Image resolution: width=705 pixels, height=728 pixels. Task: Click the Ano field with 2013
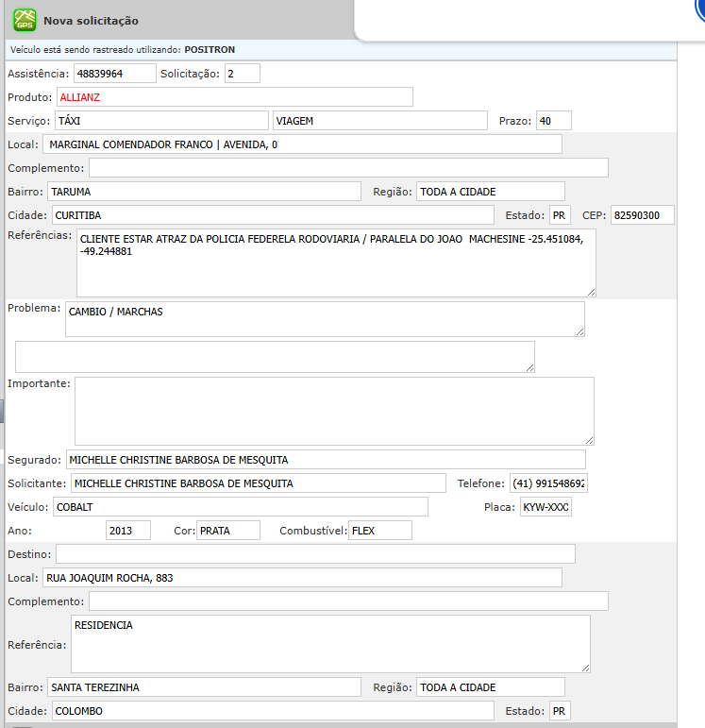128,531
